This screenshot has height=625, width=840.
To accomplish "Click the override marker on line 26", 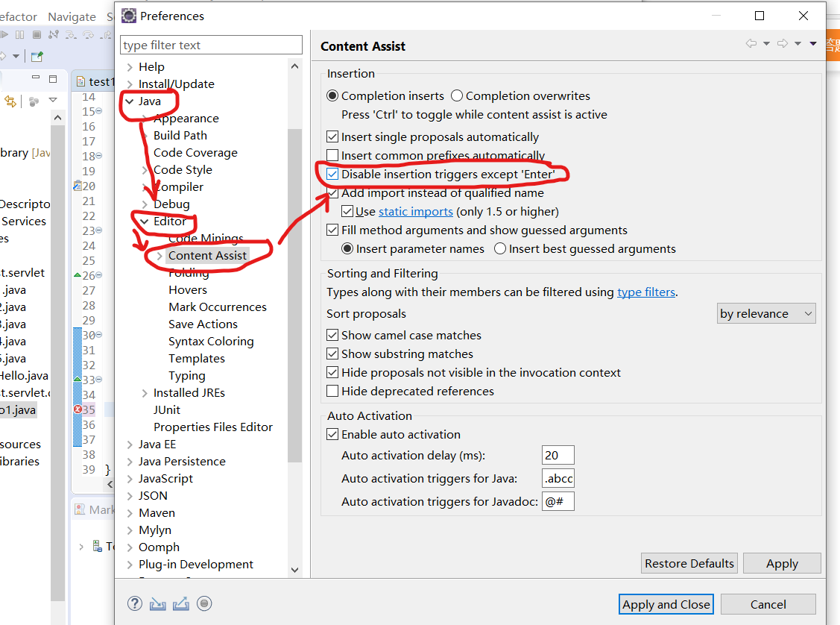I will (78, 275).
